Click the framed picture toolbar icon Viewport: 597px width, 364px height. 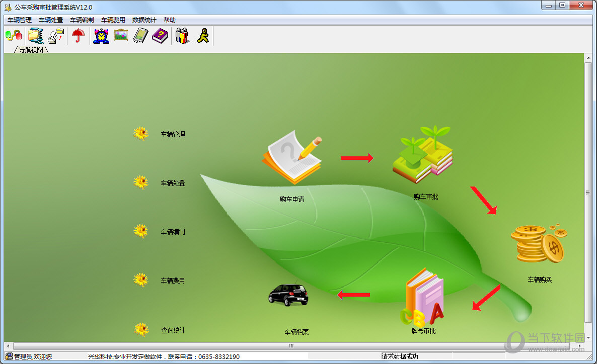click(121, 35)
